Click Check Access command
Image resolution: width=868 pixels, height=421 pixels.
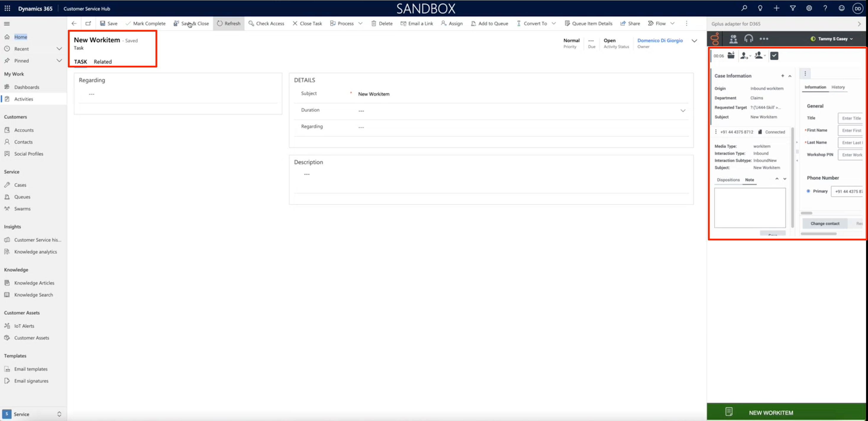(x=266, y=23)
